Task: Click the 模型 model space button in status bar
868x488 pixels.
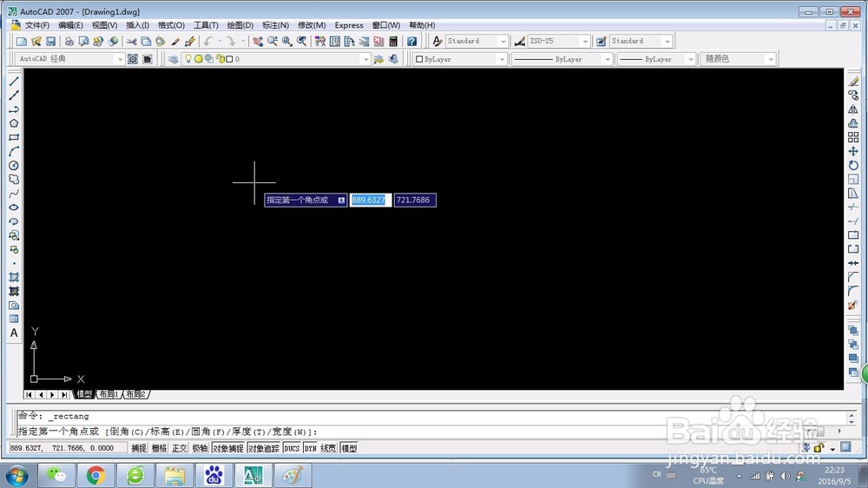Action: pyautogui.click(x=349, y=448)
